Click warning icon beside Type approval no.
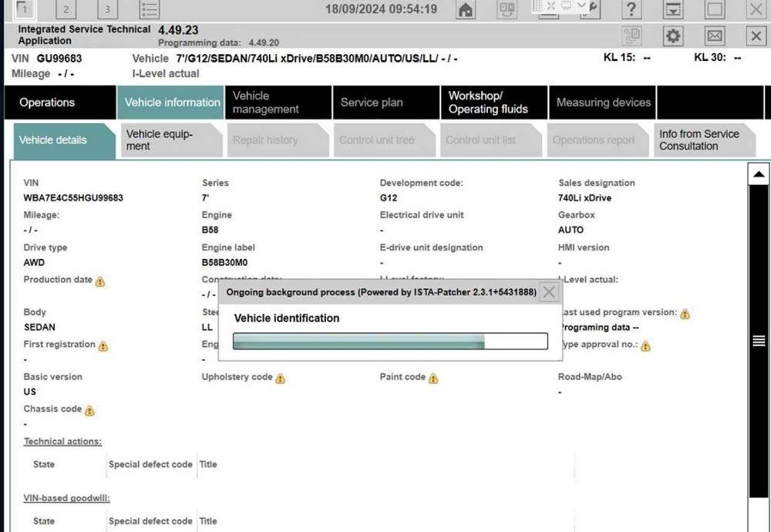Image resolution: width=771 pixels, height=532 pixels. (x=645, y=347)
